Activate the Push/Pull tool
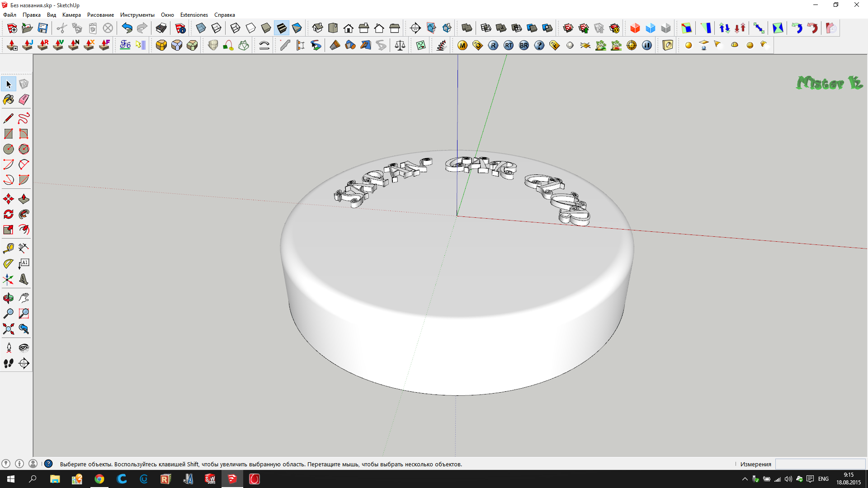Screen dimensions: 868x488 coord(24,199)
